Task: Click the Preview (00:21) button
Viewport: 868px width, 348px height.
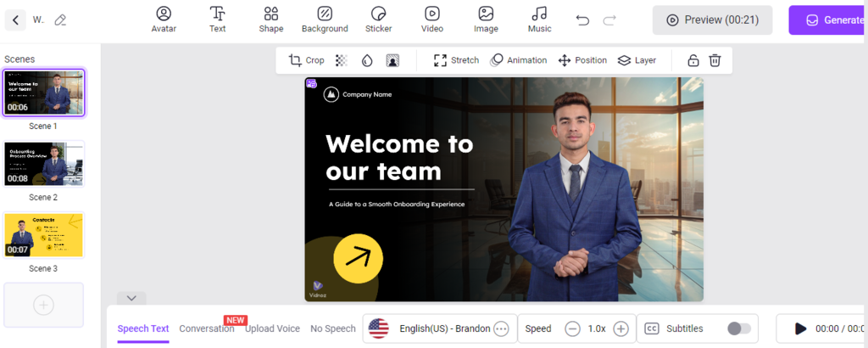Action: [712, 20]
